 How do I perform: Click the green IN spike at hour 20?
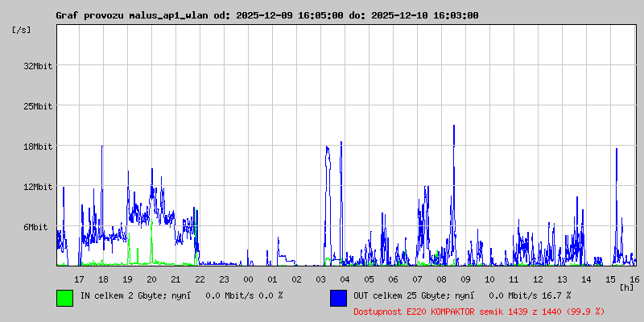point(152,242)
